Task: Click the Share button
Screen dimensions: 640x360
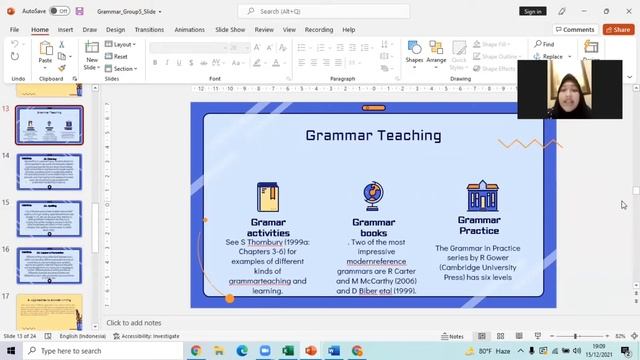Action: pos(618,29)
